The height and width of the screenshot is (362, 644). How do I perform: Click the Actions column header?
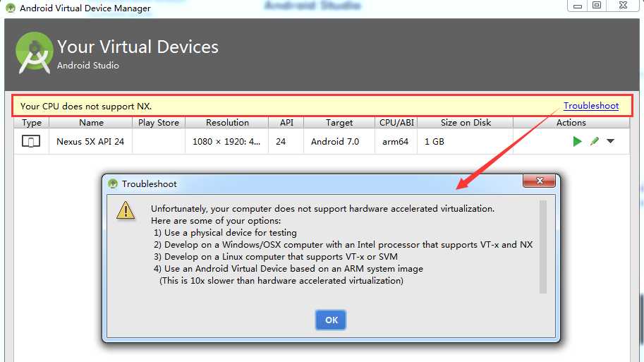tap(571, 123)
